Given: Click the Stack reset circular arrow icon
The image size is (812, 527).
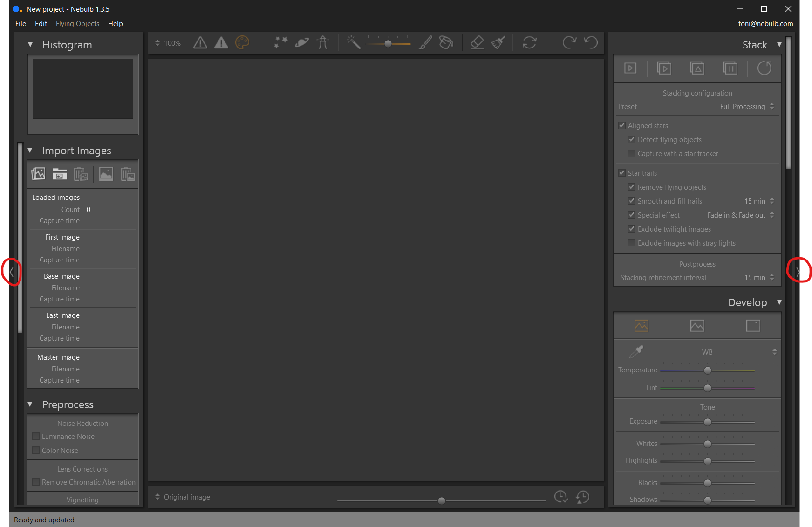Looking at the screenshot, I should [764, 68].
